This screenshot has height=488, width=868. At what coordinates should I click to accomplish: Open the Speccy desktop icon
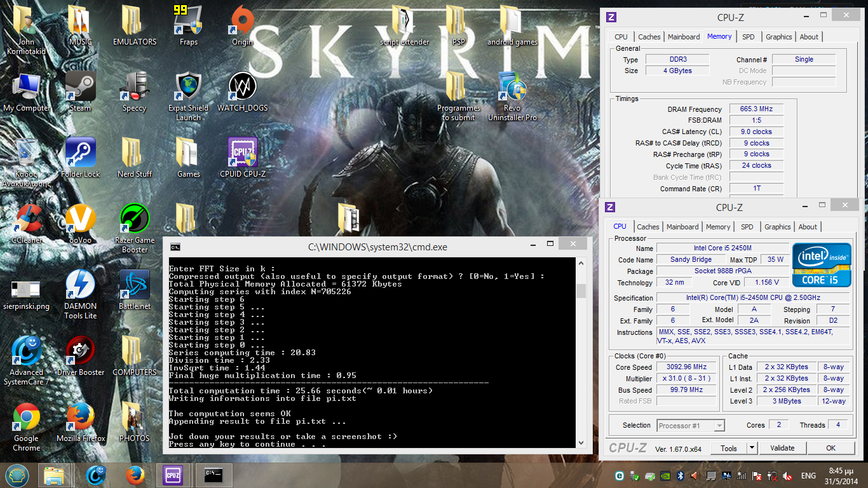pos(134,92)
